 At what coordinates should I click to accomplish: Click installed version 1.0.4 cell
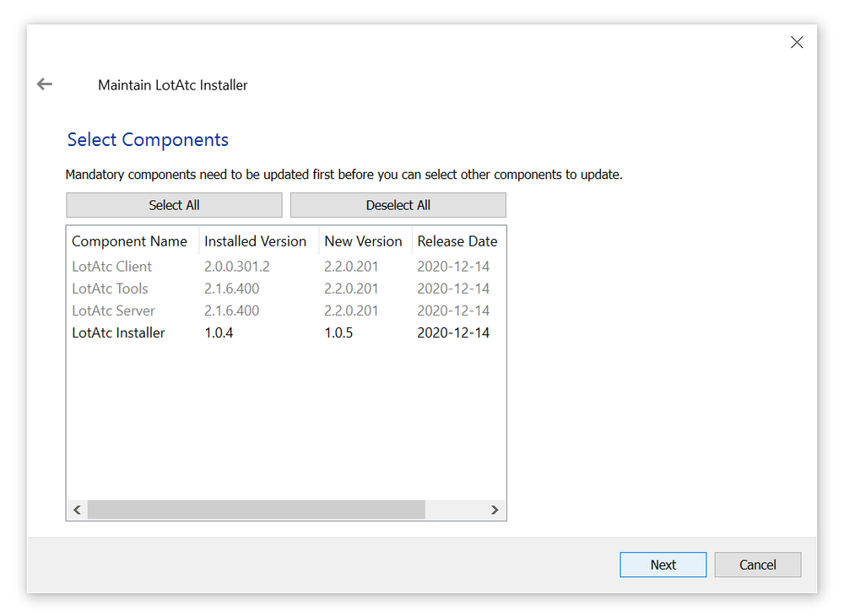click(x=219, y=332)
